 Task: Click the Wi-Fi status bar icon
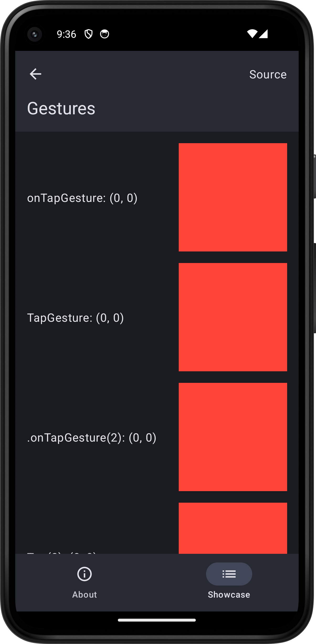(253, 34)
